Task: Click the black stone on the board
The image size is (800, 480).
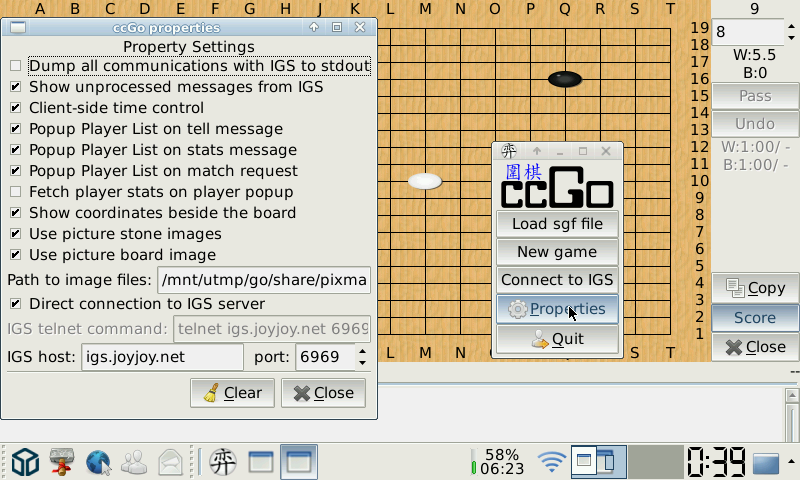Action: 565,79
